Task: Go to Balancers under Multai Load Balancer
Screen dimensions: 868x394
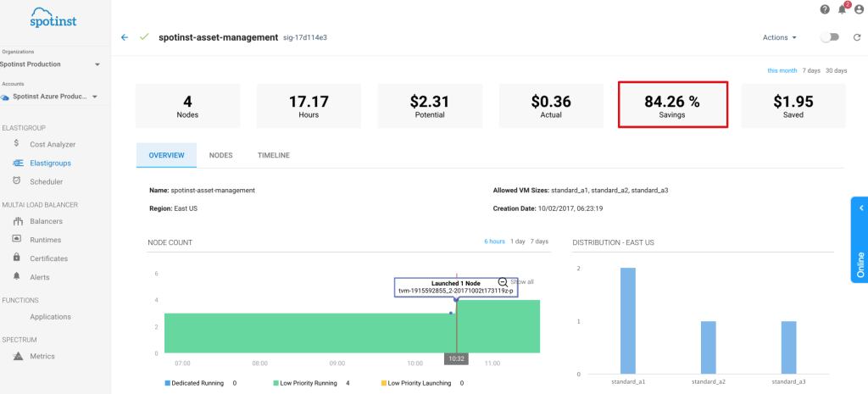Action: pos(46,221)
